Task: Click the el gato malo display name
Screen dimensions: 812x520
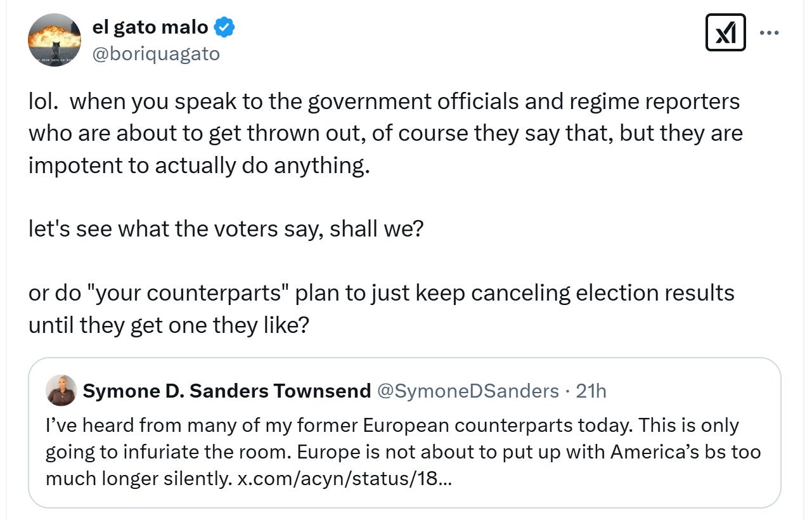Action: pos(150,27)
